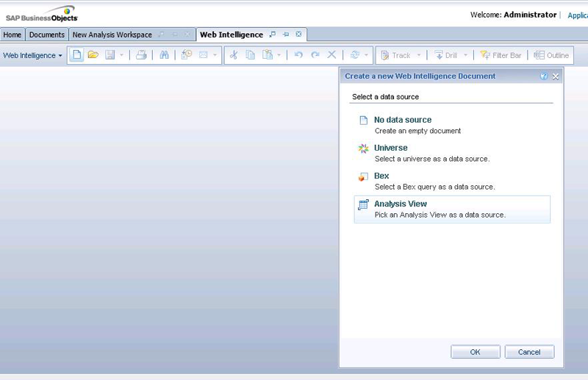Click the SAP BusinessObjects logo

[x=42, y=14]
